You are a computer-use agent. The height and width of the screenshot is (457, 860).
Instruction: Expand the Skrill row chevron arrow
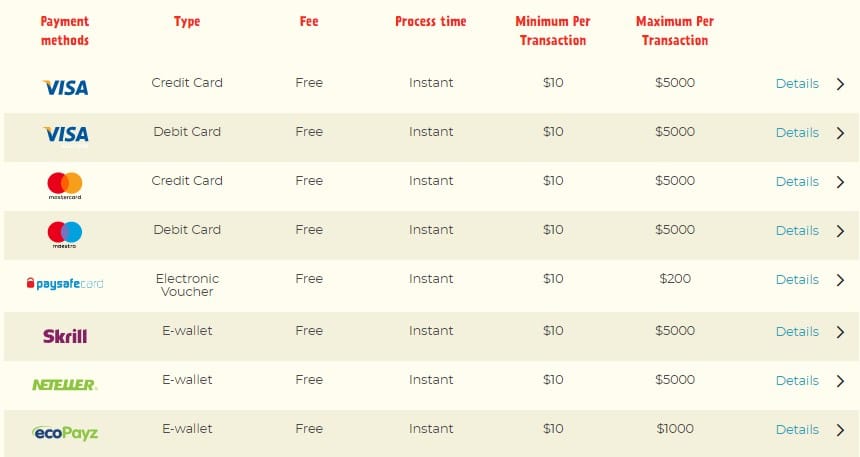(840, 332)
